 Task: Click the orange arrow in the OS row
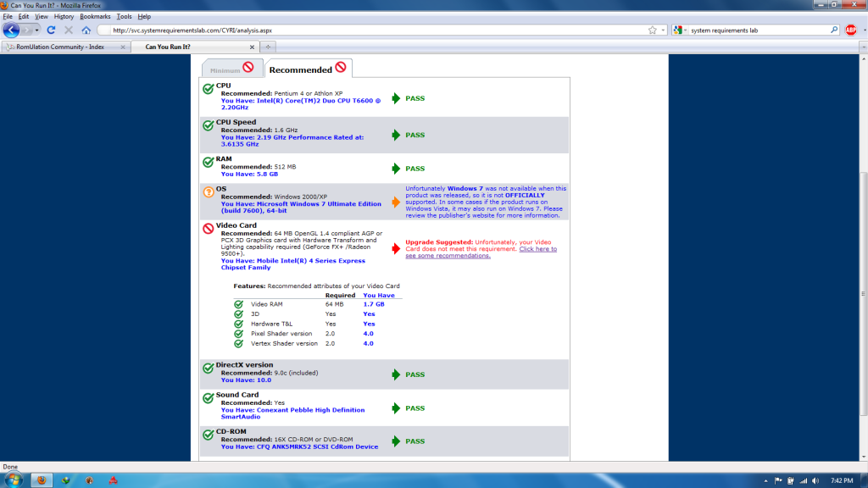396,202
